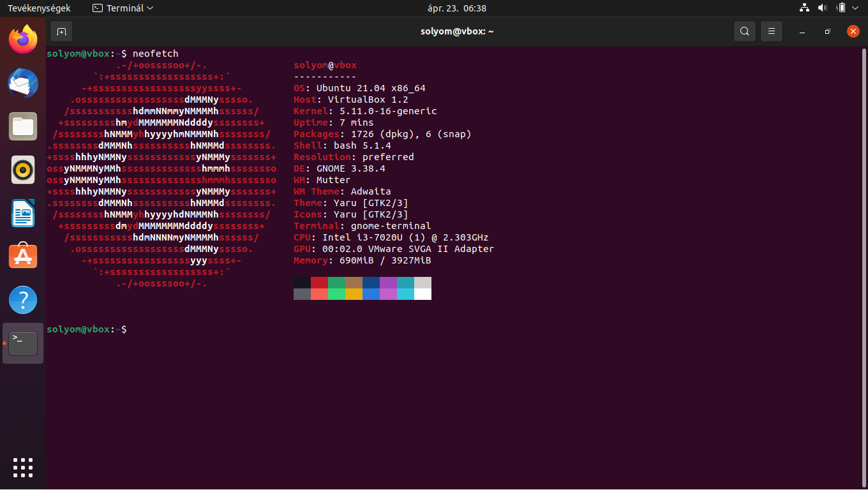Click kernel value '5.11.0-16-generic'
This screenshot has height=490, width=868.
click(x=388, y=111)
